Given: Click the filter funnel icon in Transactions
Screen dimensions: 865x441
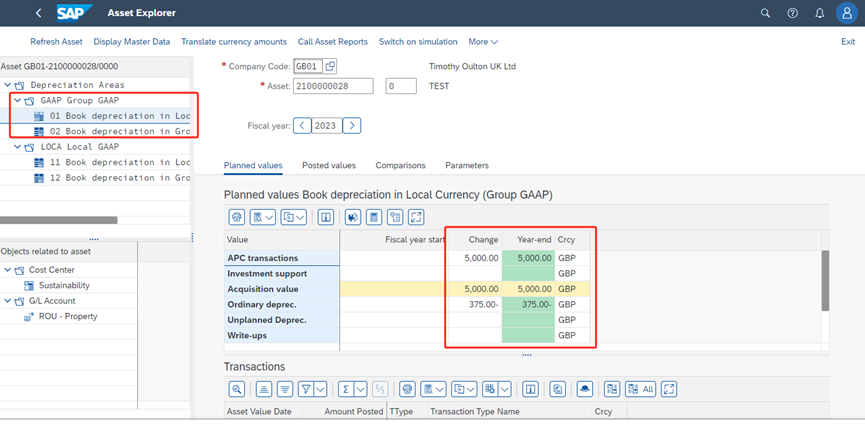Looking at the screenshot, I should tap(306, 389).
